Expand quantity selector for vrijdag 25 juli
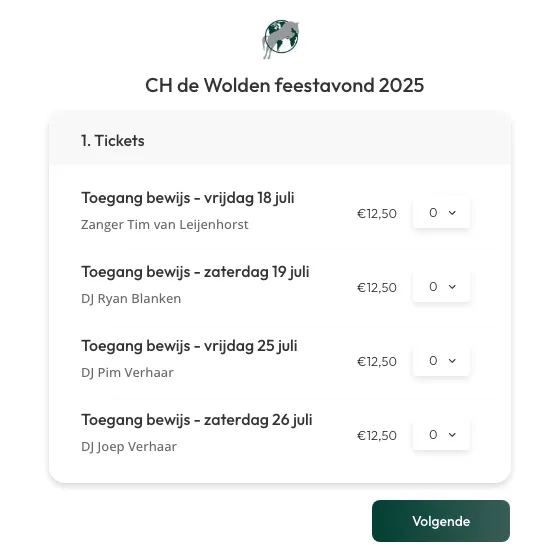This screenshot has width=560, height=560. click(x=441, y=361)
